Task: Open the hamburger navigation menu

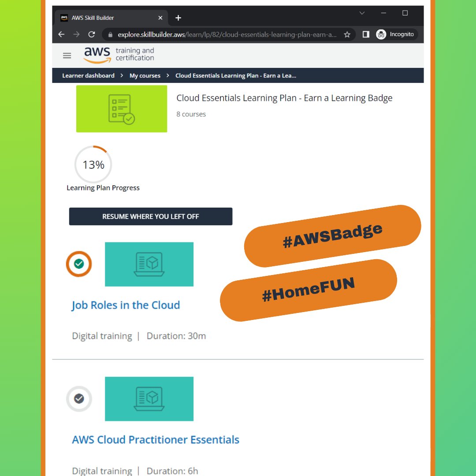Action: click(67, 56)
